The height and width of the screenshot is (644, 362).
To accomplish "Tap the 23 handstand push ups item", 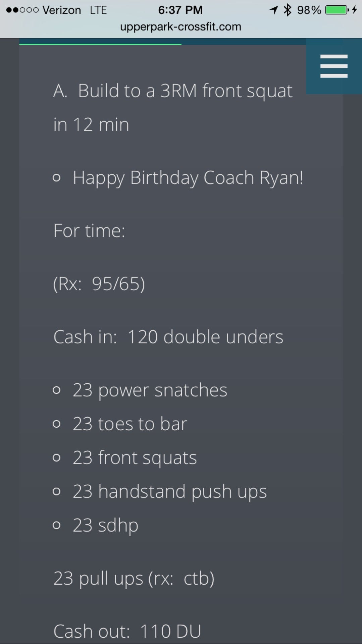I will 169,491.
